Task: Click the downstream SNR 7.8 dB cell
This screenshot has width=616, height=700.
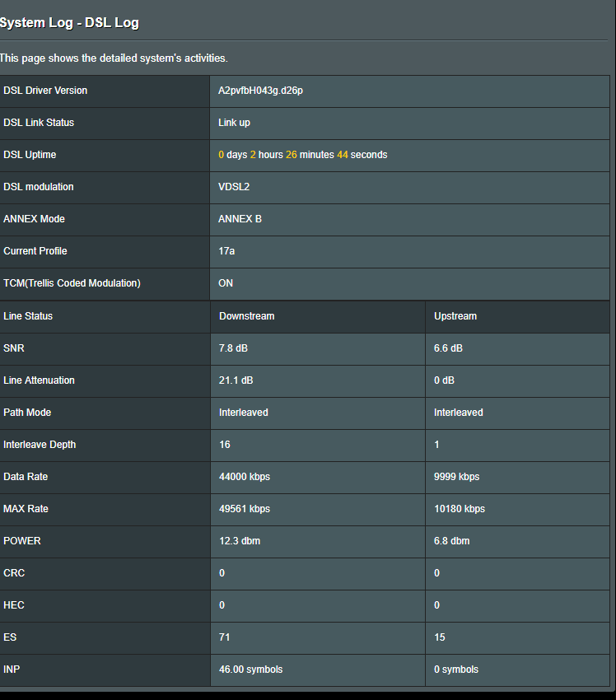Action: (318, 348)
